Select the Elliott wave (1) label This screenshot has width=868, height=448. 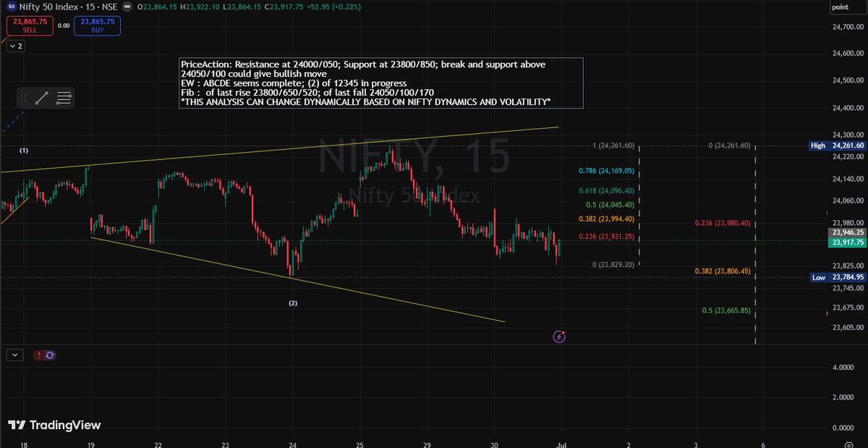tap(24, 151)
